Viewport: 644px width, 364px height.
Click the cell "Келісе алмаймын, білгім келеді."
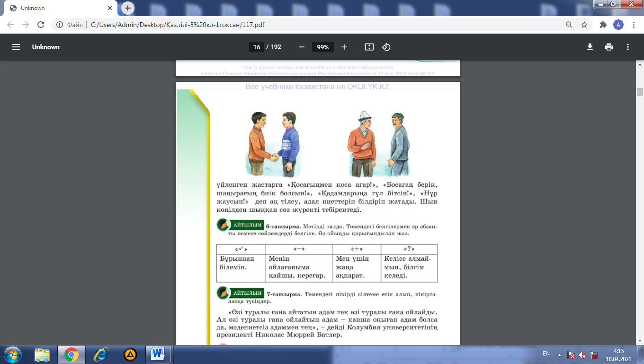point(409,268)
